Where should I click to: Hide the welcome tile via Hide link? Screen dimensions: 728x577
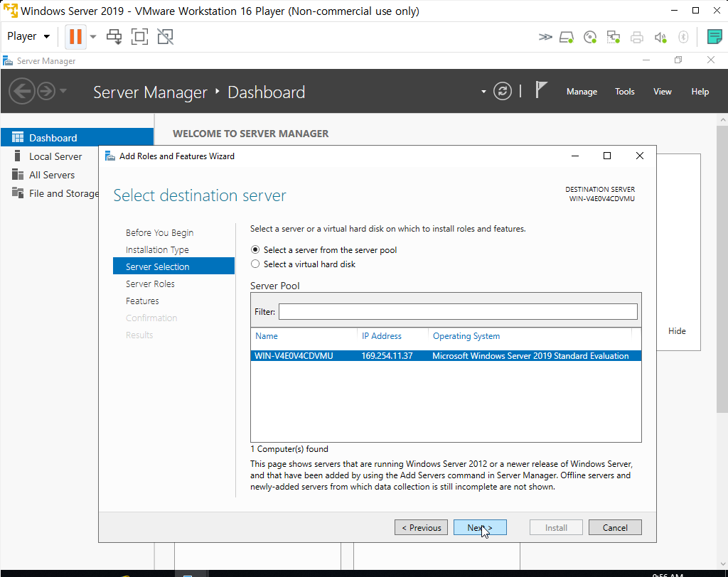(x=677, y=331)
